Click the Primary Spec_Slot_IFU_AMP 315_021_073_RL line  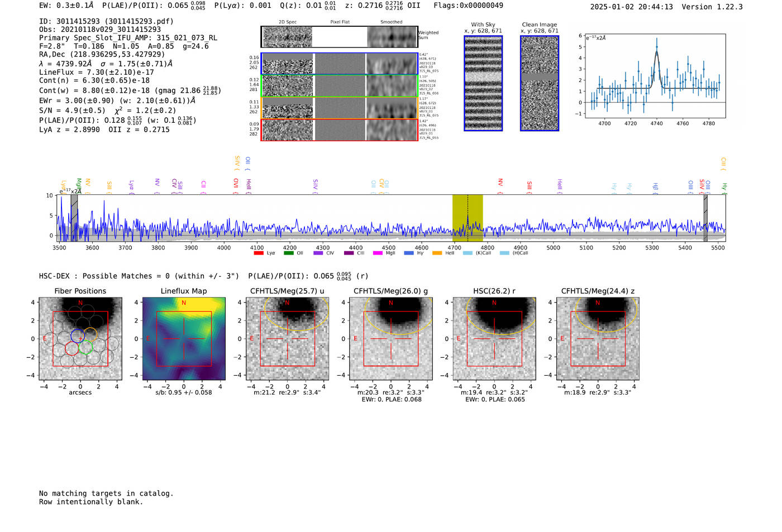(128, 38)
